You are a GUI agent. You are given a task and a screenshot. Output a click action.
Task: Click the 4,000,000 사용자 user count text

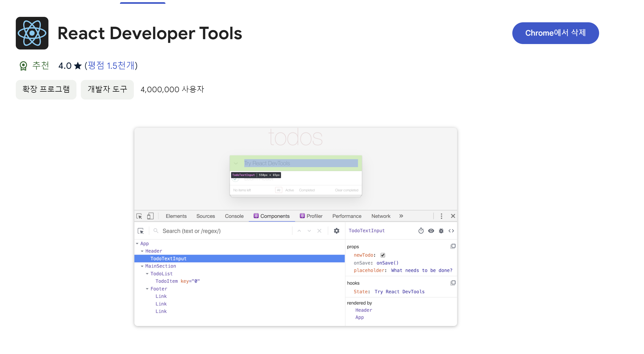pos(172,89)
